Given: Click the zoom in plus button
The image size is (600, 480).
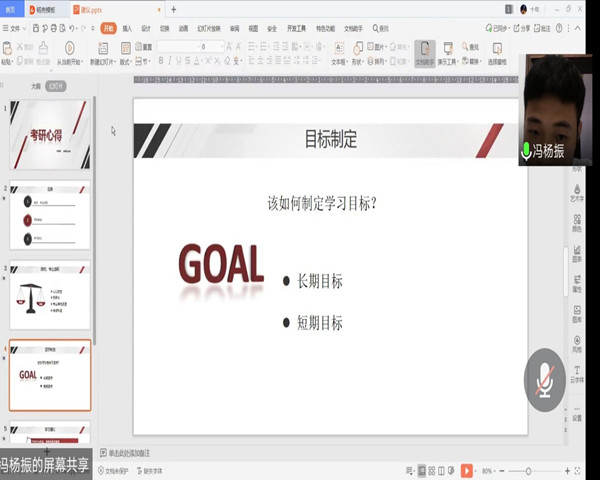Looking at the screenshot, I should click(x=567, y=471).
